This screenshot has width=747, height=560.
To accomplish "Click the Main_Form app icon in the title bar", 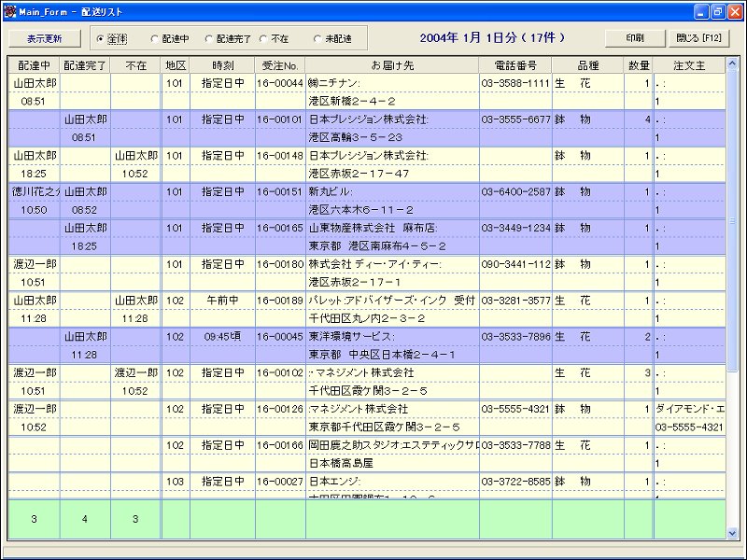I will pyautogui.click(x=9, y=11).
